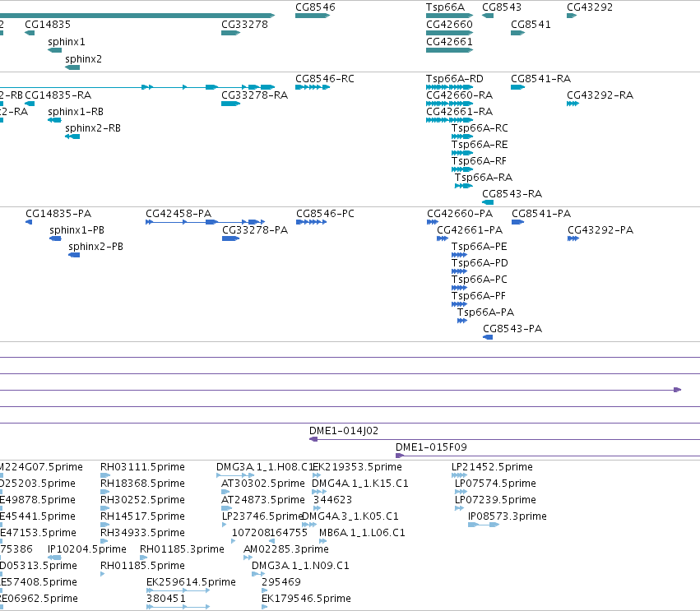The width and height of the screenshot is (700, 611).
Task: Click the CG43292 gene label
Action: pyautogui.click(x=590, y=7)
